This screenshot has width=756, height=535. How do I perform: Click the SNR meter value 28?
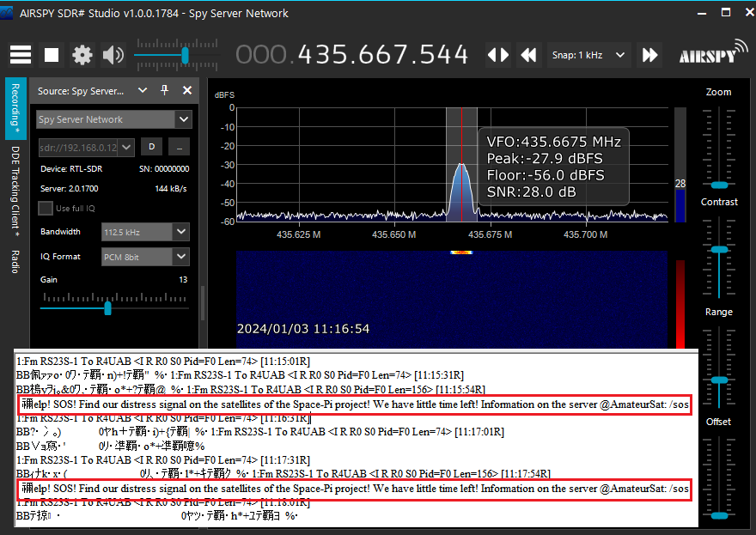680,184
